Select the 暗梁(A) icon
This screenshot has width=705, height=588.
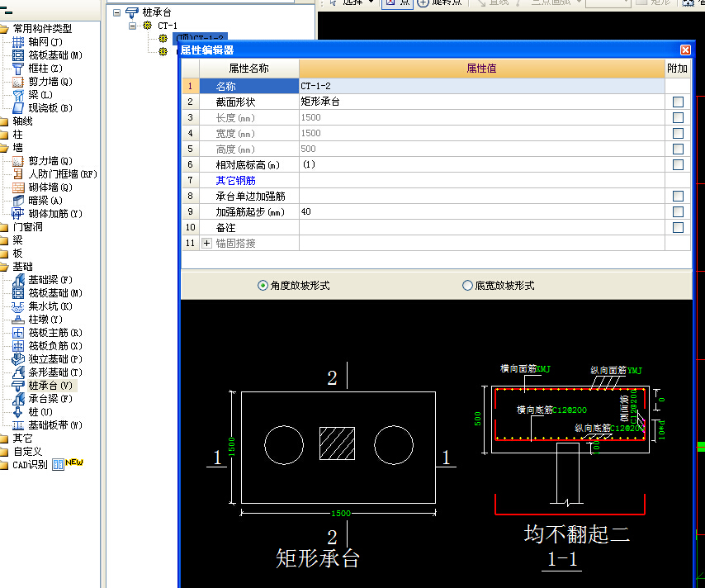(18, 201)
